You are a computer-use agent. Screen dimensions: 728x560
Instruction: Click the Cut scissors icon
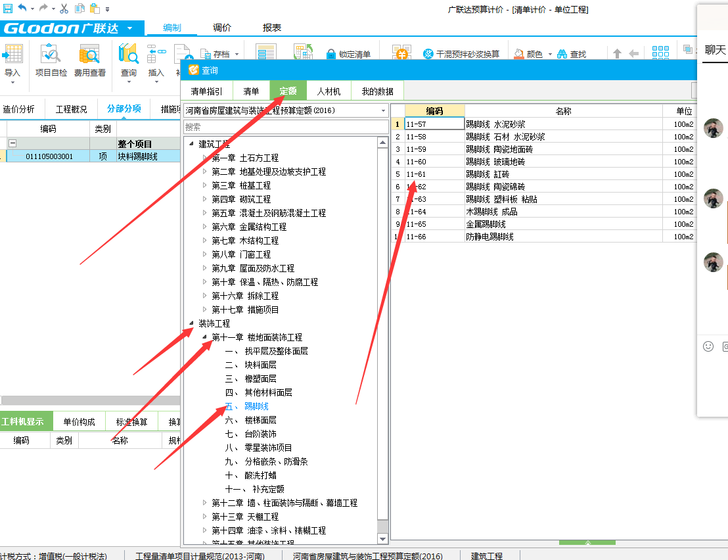(x=64, y=9)
